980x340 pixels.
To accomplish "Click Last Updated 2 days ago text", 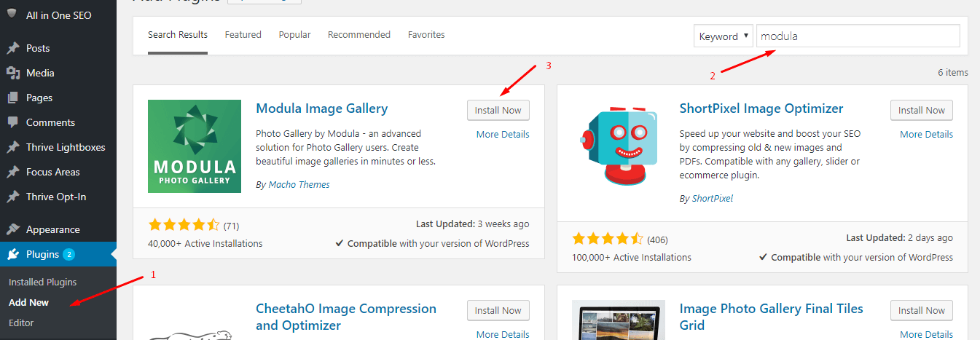I will point(899,238).
